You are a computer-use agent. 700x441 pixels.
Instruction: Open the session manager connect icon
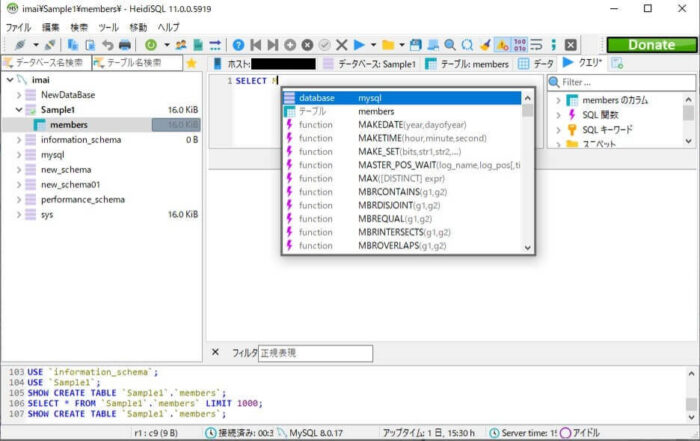20,45
